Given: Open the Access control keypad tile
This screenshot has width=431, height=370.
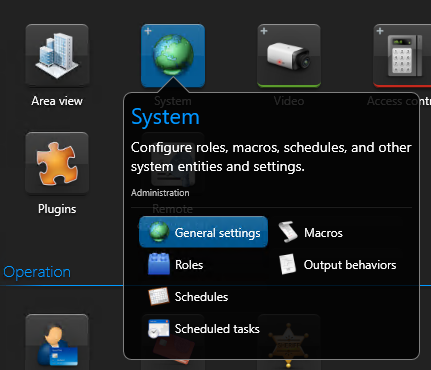Looking at the screenshot, I should click(x=402, y=55).
